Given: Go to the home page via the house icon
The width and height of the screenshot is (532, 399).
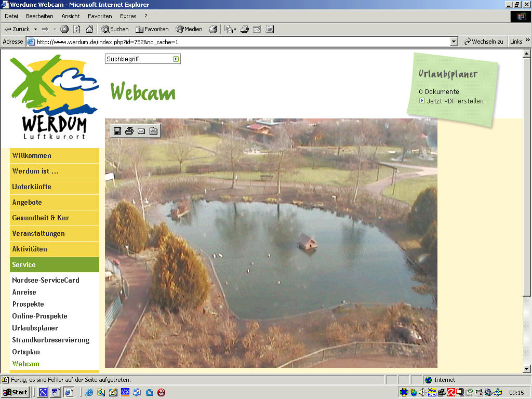Looking at the screenshot, I should [89, 29].
